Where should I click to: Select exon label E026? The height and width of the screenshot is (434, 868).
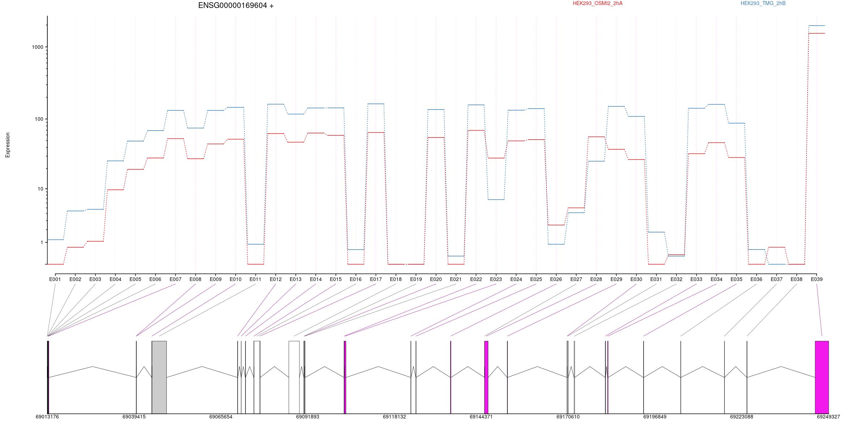[x=556, y=279]
